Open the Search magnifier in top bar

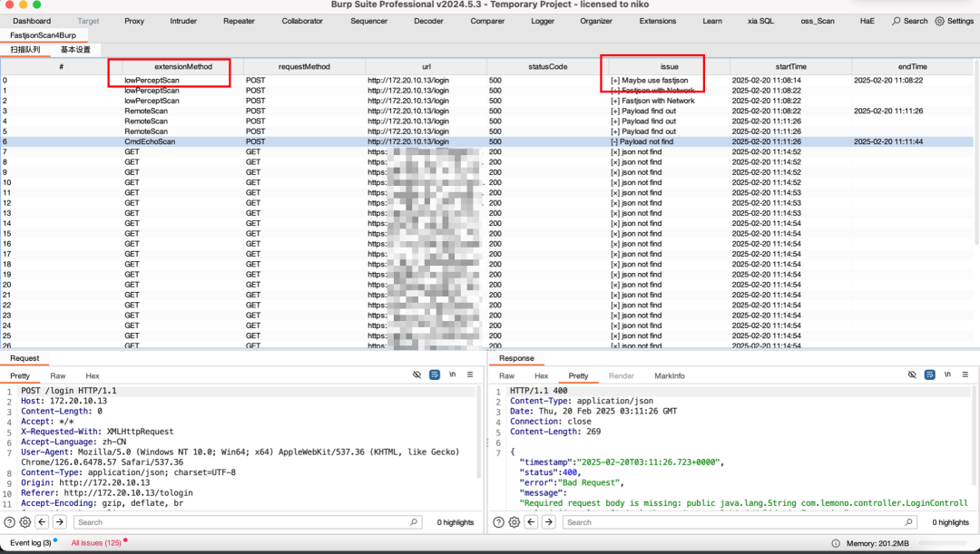click(909, 21)
